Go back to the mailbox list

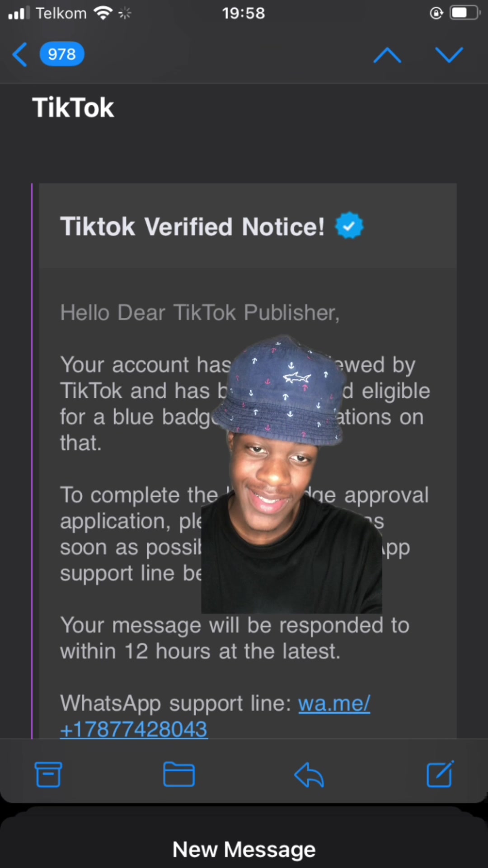[x=20, y=55]
